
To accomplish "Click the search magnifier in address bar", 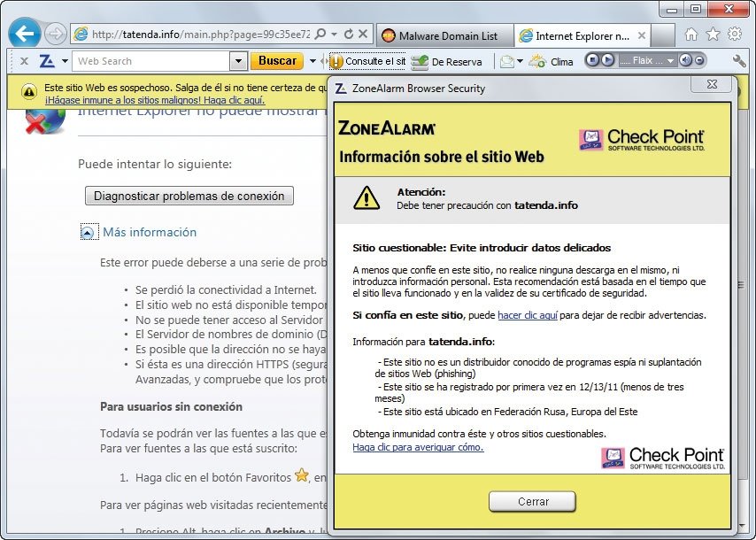I will 320,35.
